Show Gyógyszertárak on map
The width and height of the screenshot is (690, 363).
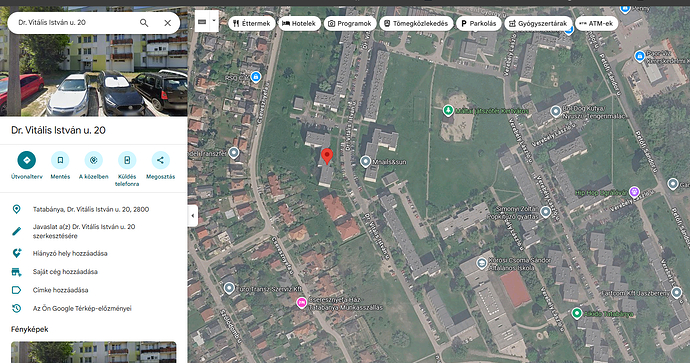[539, 23]
